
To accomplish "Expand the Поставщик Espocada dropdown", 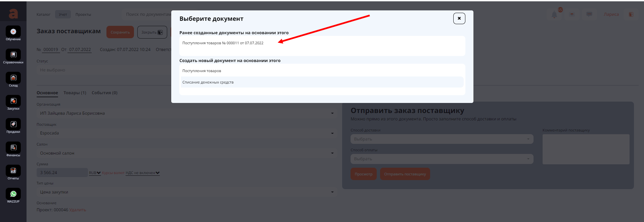I will 186,133.
